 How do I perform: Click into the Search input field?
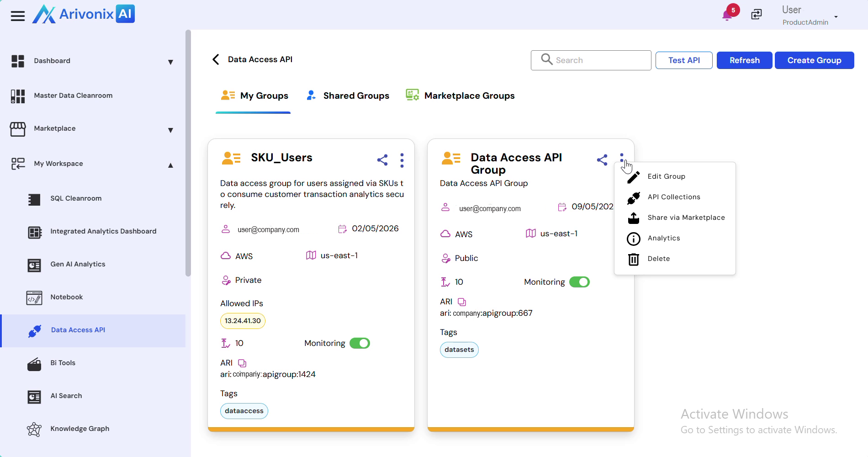click(x=598, y=60)
